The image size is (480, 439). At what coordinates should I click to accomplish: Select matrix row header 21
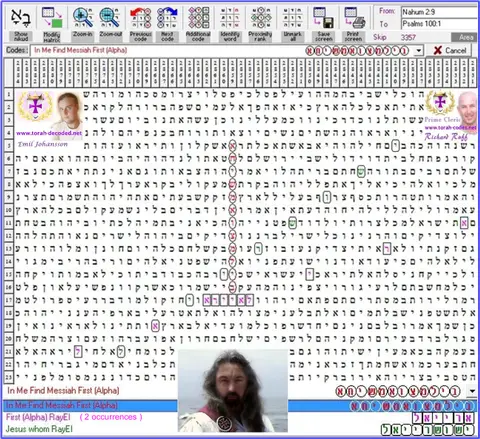coord(9,351)
